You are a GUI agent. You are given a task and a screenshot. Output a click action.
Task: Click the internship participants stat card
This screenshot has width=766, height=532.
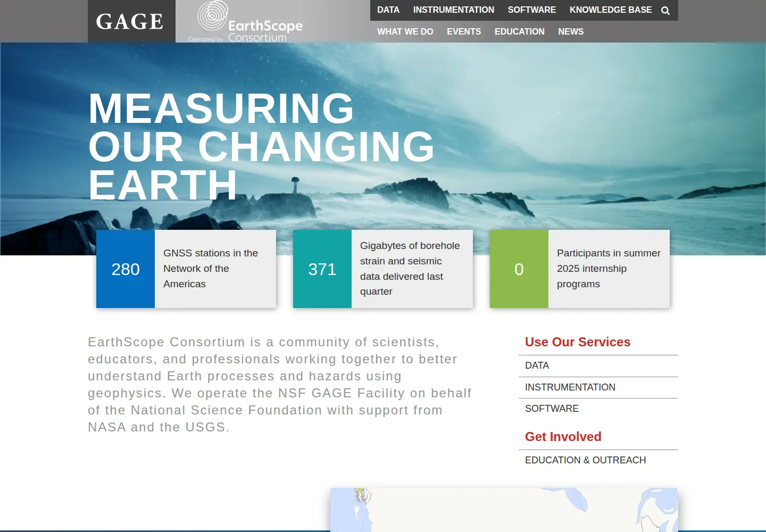580,269
